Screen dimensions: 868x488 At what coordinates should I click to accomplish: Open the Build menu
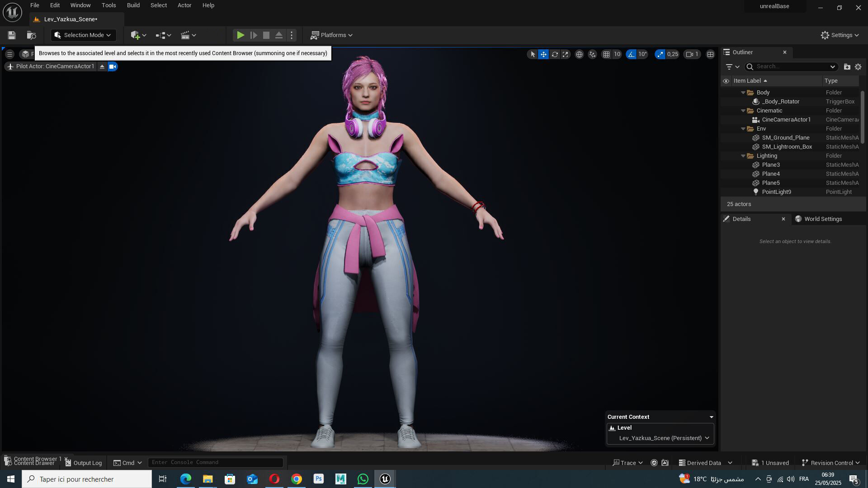tap(133, 5)
